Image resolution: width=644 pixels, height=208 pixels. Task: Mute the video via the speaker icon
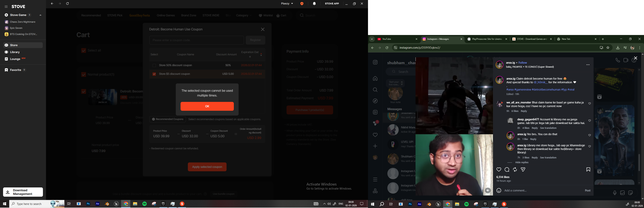pyautogui.click(x=487, y=191)
